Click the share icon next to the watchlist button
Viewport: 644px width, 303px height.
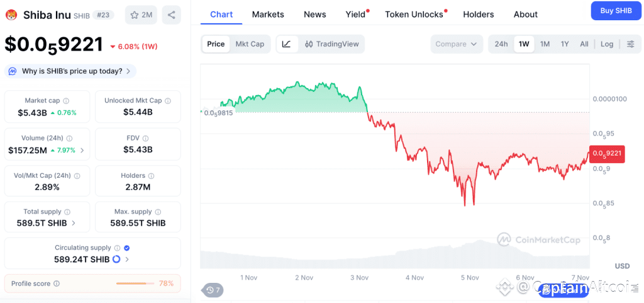(171, 14)
